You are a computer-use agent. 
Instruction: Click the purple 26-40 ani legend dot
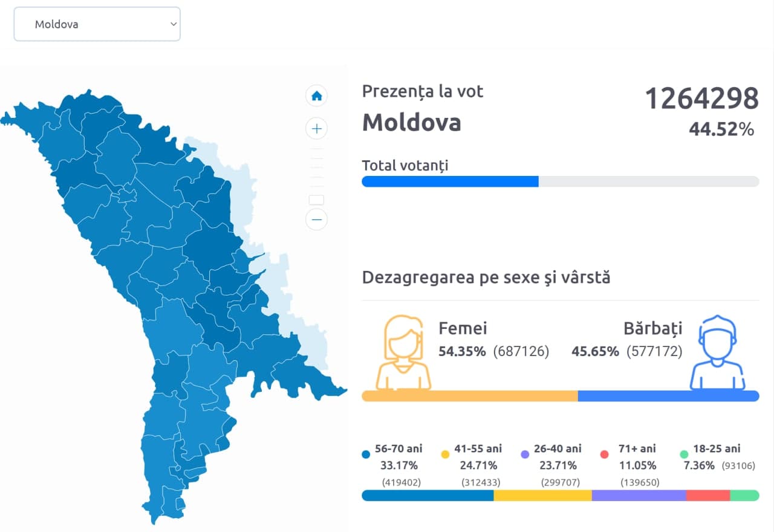pos(524,454)
